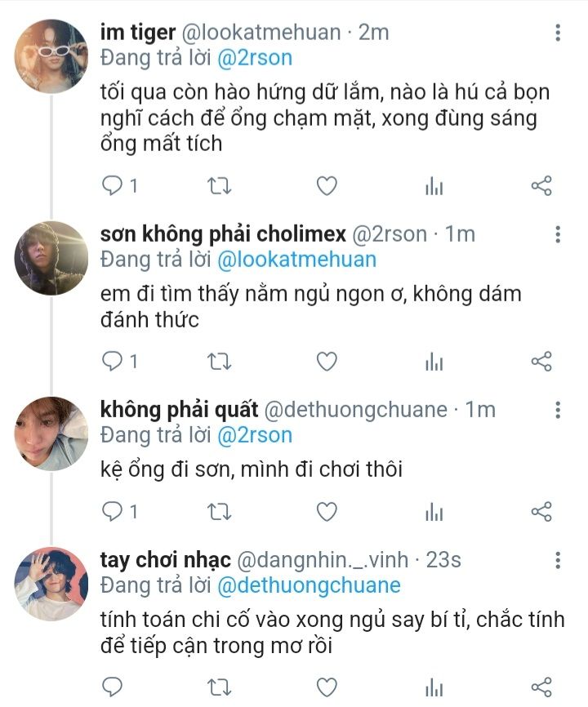Open the không phải quất display name
588x707 pixels.
click(179, 409)
